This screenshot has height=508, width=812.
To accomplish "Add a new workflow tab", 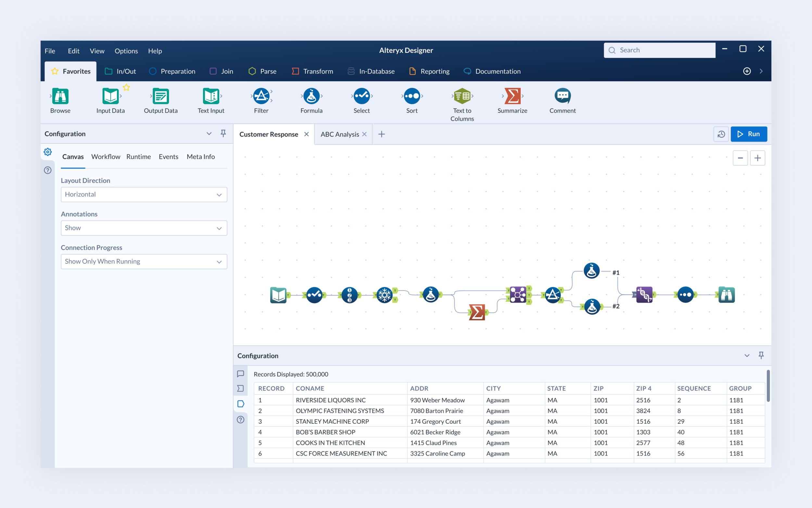I will 382,134.
